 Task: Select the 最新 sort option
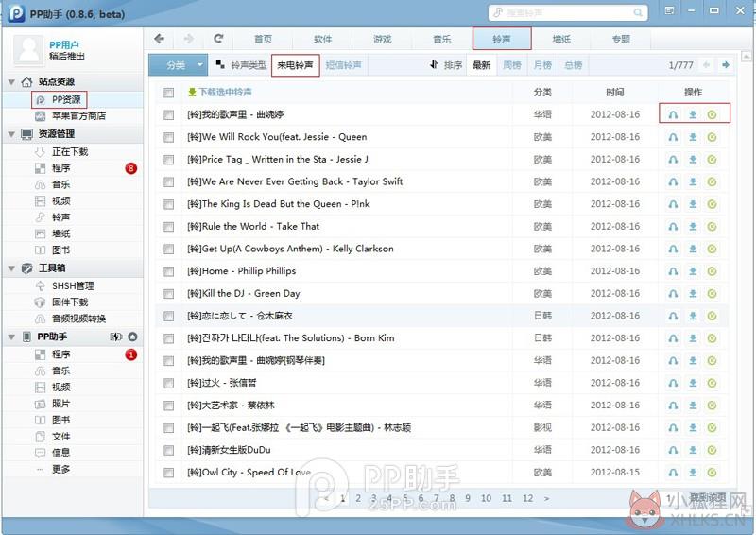coord(481,65)
